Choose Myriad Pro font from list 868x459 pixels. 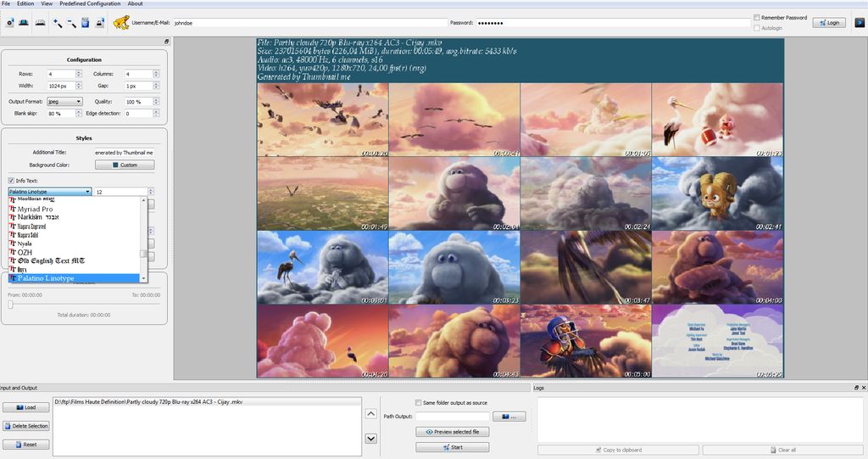pyautogui.click(x=75, y=209)
